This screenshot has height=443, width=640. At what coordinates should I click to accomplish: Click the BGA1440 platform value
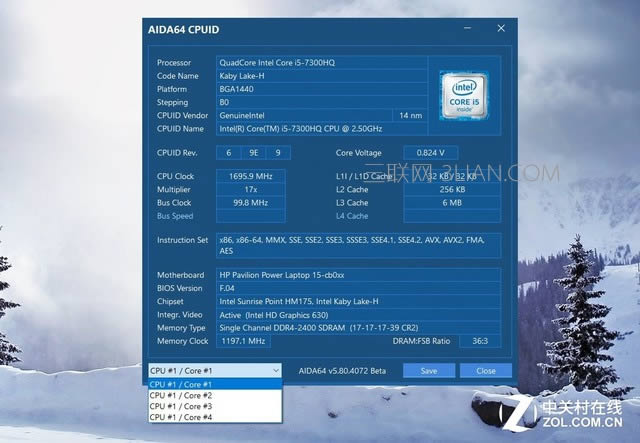(322, 89)
